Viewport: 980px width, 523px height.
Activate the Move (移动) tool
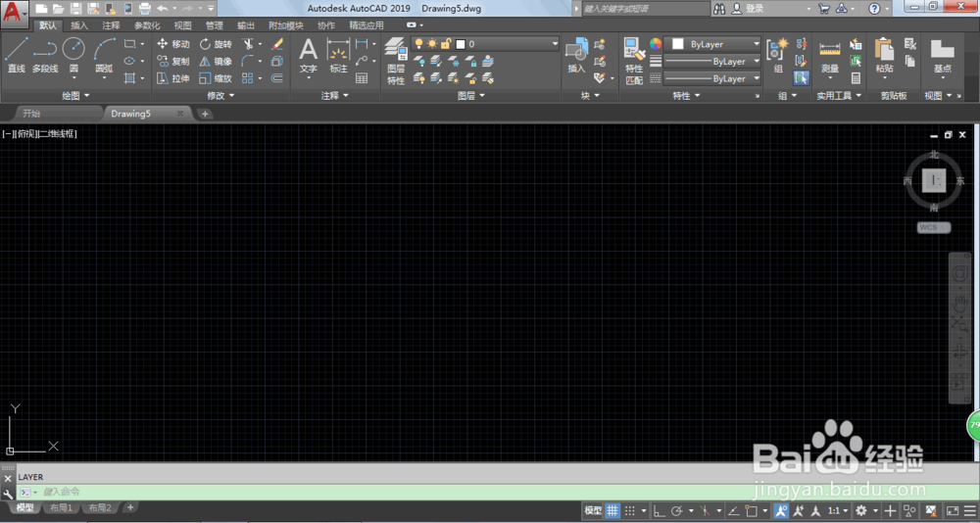pyautogui.click(x=173, y=44)
